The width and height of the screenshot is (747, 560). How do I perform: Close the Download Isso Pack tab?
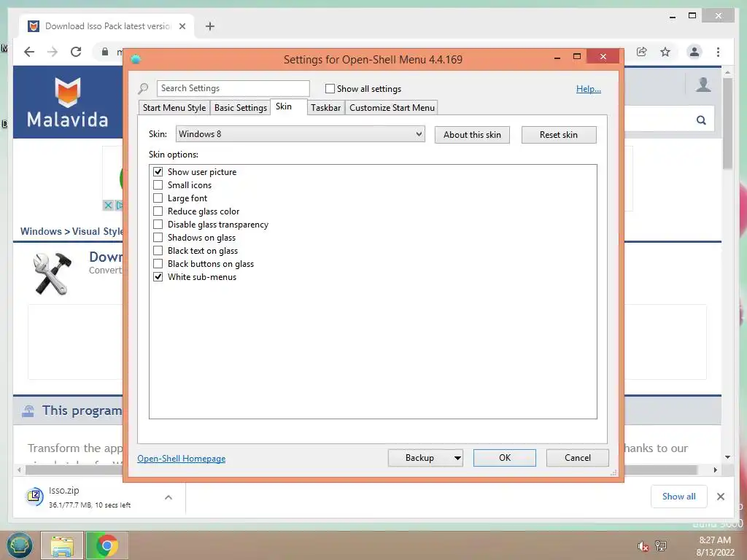click(182, 26)
